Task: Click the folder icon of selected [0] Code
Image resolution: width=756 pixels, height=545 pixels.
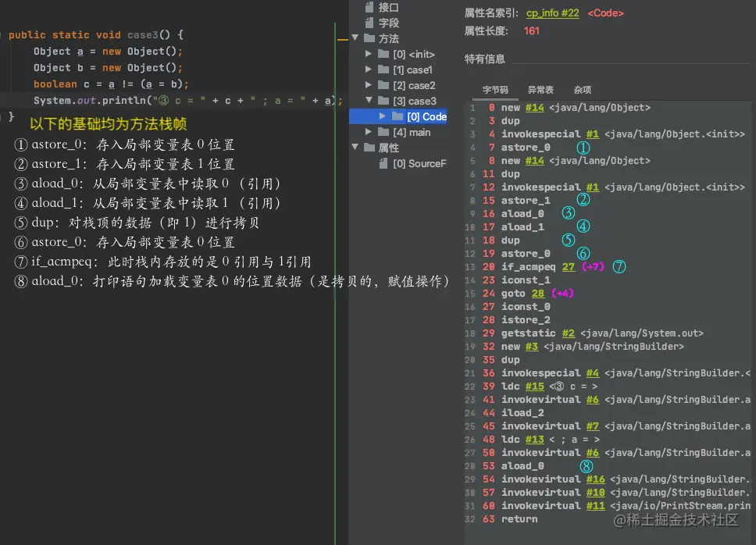Action: 396,116
